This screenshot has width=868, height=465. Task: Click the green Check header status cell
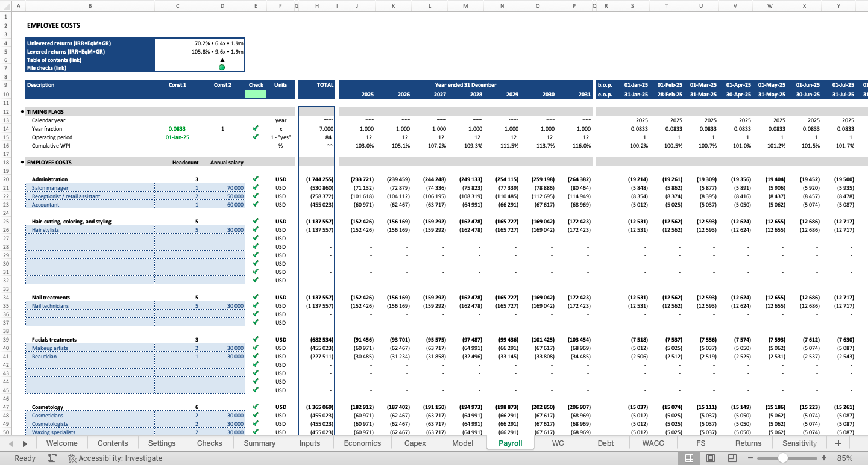256,94
